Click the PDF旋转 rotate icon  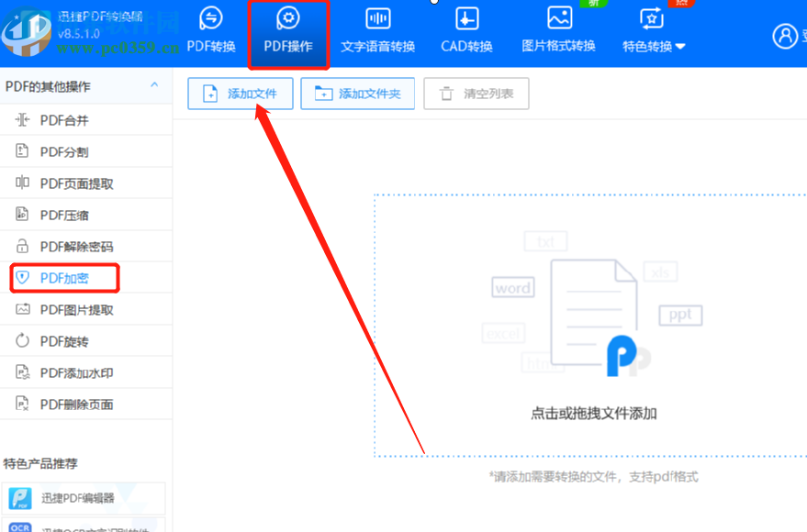point(22,340)
